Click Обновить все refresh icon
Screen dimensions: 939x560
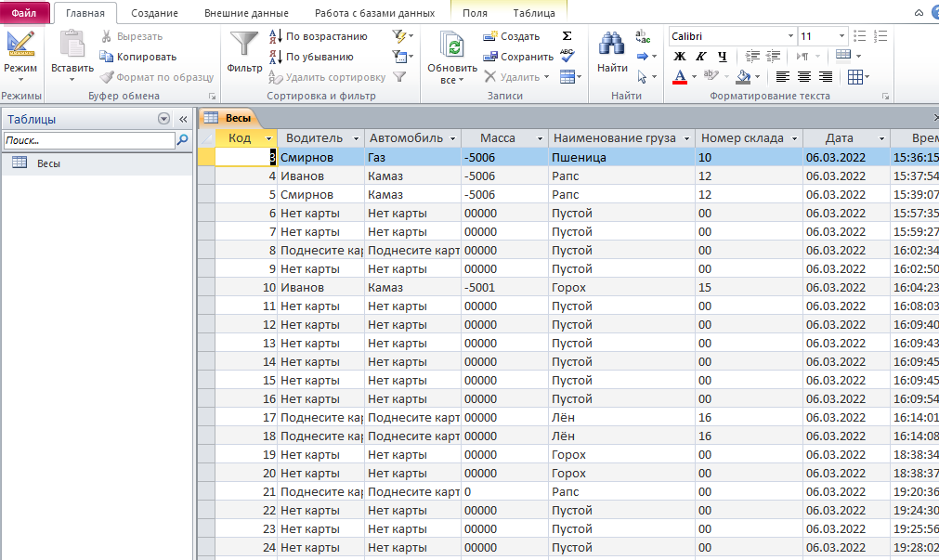click(452, 45)
